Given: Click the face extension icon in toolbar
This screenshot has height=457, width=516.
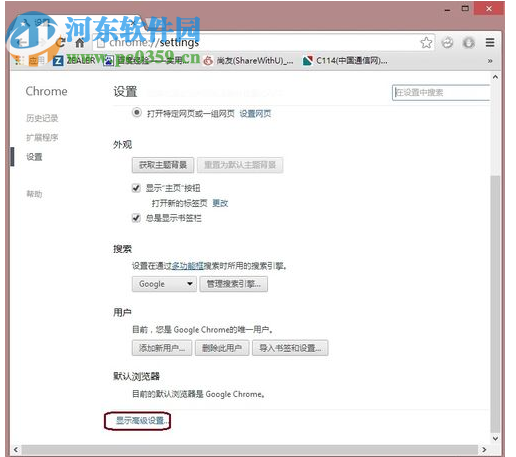Looking at the screenshot, I should pyautogui.click(x=447, y=43).
